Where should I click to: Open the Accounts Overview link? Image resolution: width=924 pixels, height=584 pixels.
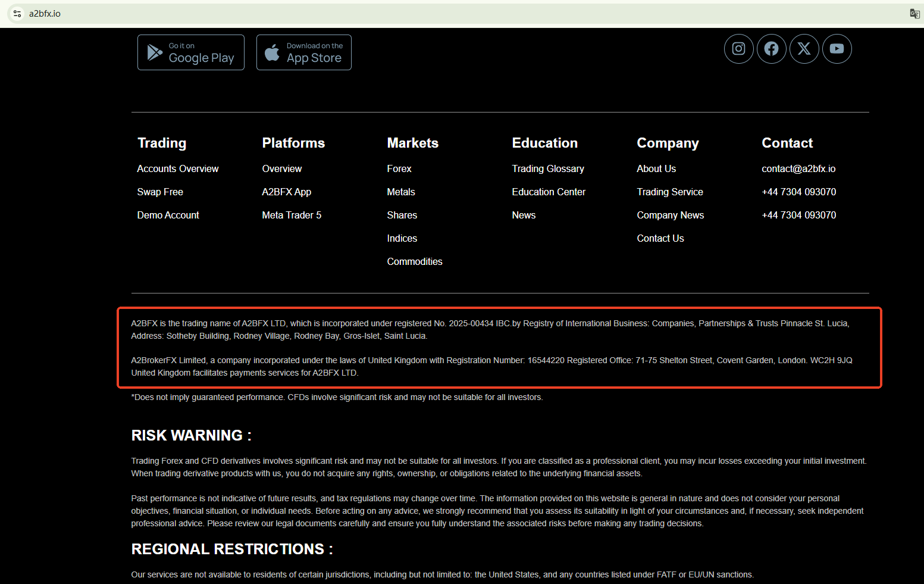coord(178,169)
